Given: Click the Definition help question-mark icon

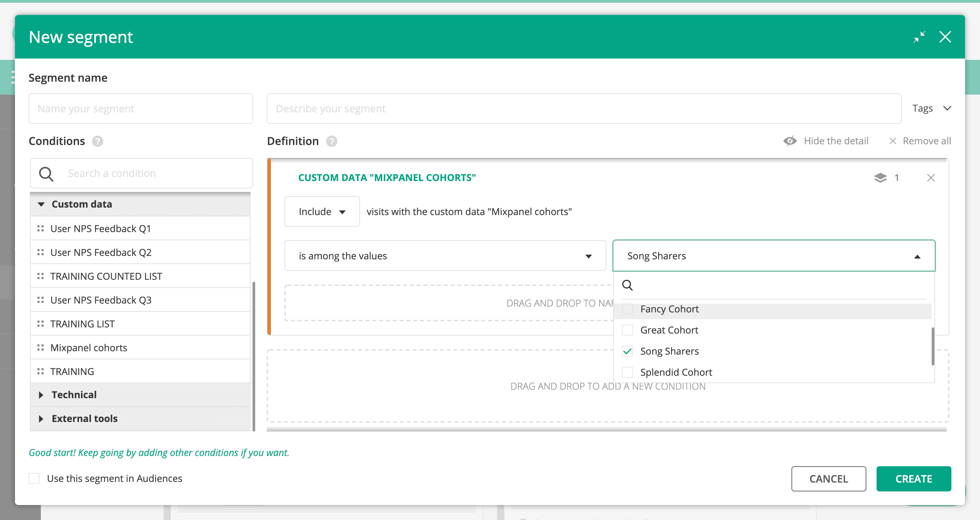Looking at the screenshot, I should pyautogui.click(x=331, y=141).
